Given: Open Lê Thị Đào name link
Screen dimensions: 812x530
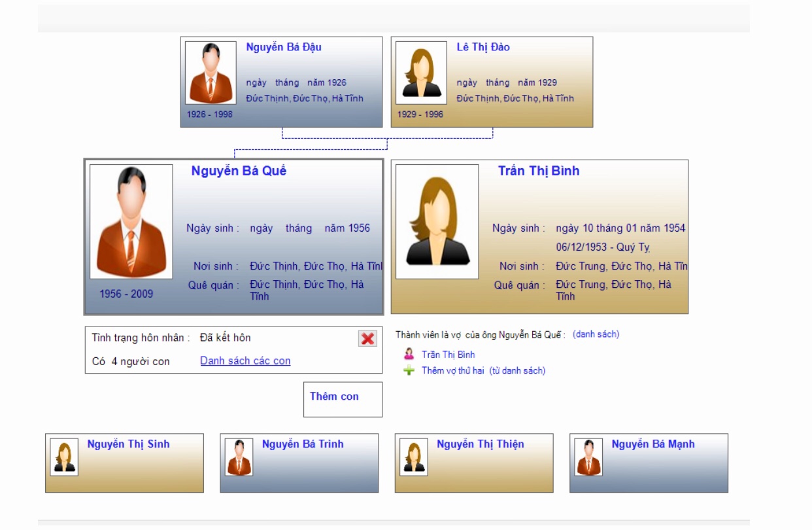Looking at the screenshot, I should [x=483, y=47].
